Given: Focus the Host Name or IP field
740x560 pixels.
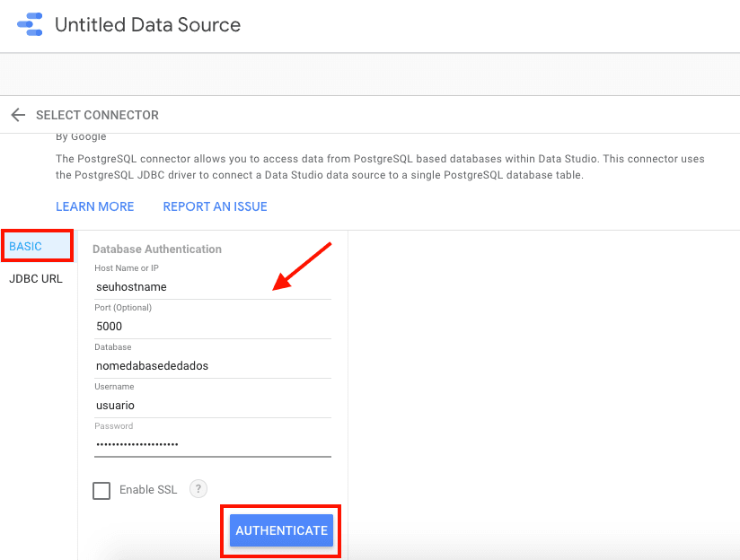Looking at the screenshot, I should [212, 287].
